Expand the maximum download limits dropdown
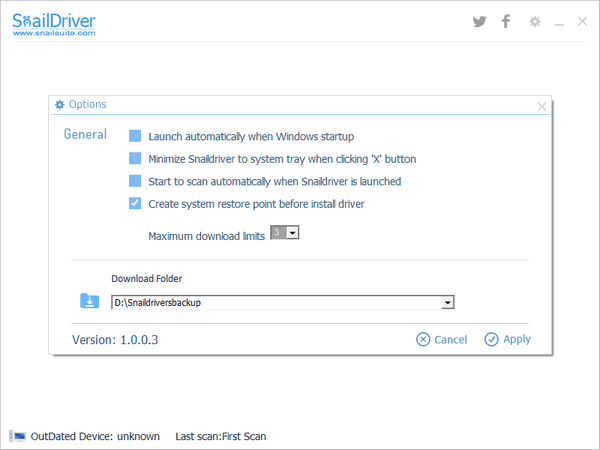This screenshot has width=600, height=450. (x=293, y=233)
